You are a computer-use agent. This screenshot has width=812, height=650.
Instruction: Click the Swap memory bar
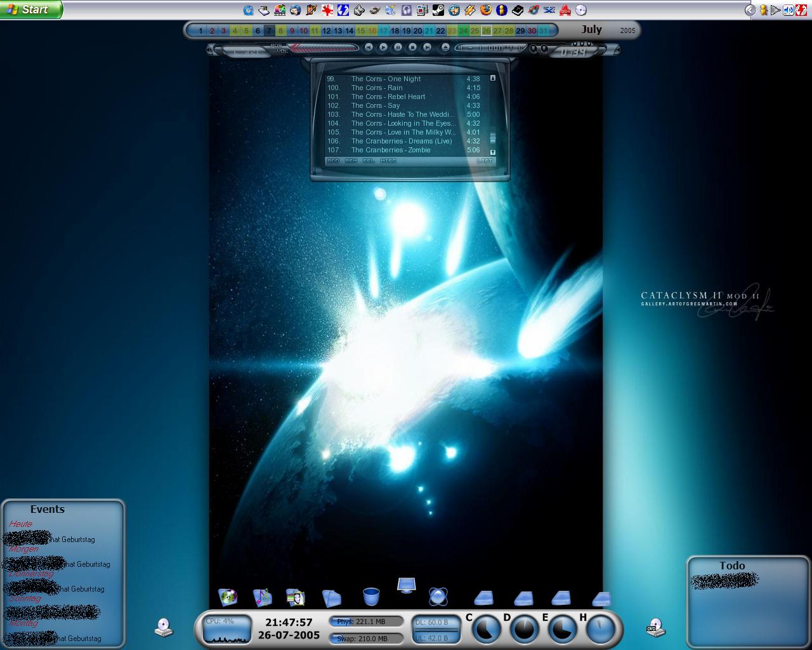(366, 638)
